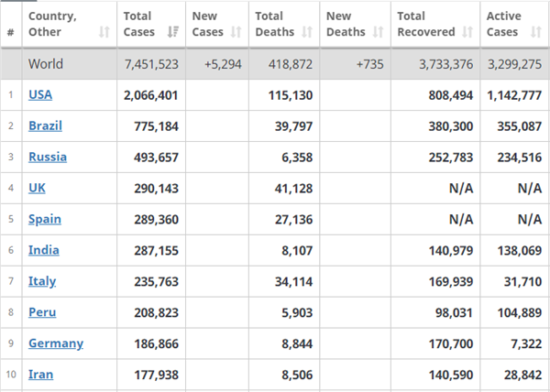Image resolution: width=550 pixels, height=392 pixels.
Task: Open the India country link
Action: (44, 250)
